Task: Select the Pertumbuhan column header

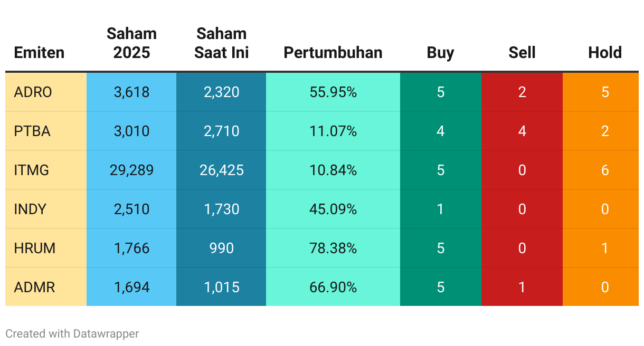Action: (x=333, y=53)
